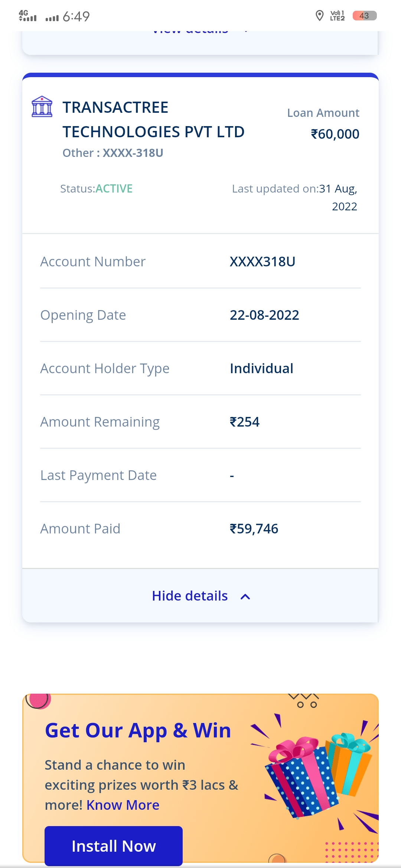
Task: Tap the Amount Remaining ₹254 row
Action: click(200, 422)
